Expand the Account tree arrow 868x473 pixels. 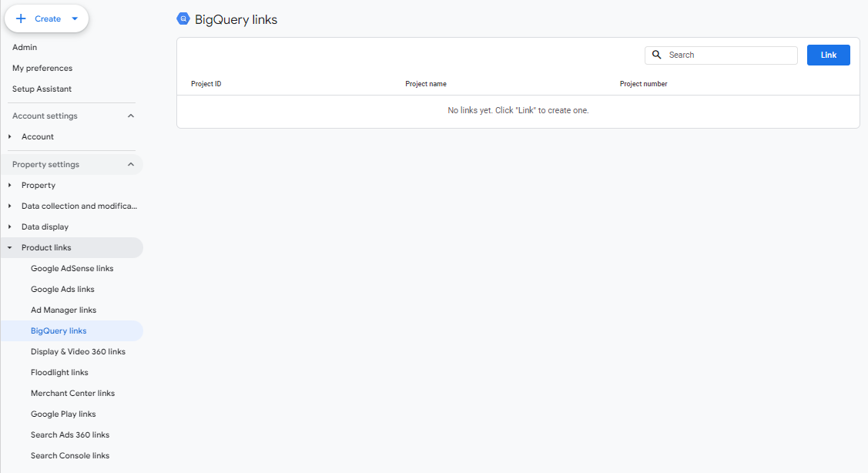point(9,137)
